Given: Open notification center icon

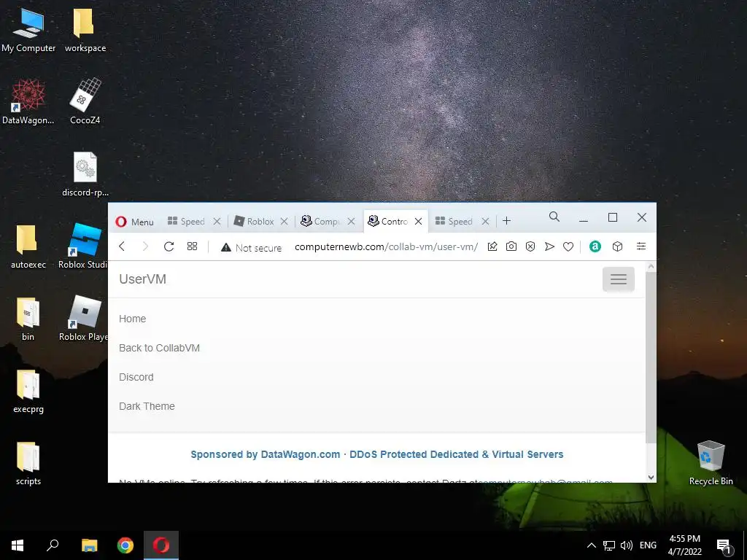Looking at the screenshot, I should 724,546.
